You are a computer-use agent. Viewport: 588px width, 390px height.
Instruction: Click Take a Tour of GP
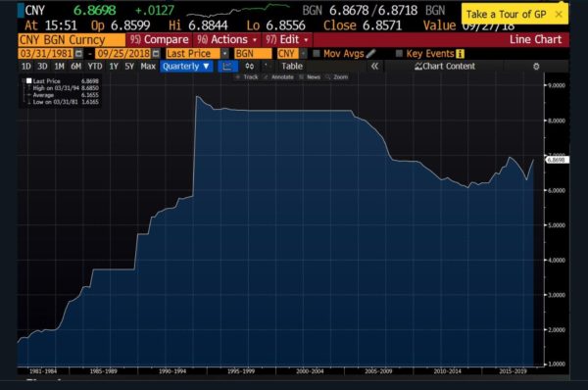click(506, 15)
